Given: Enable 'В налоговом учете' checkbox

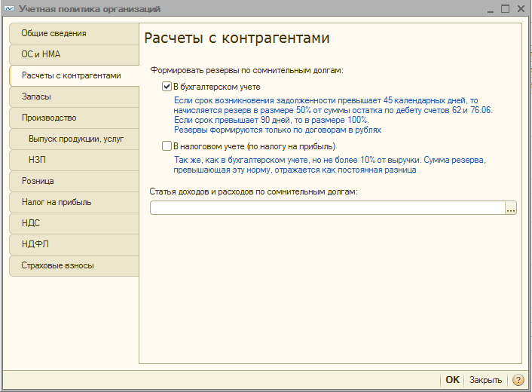Looking at the screenshot, I should pos(167,146).
